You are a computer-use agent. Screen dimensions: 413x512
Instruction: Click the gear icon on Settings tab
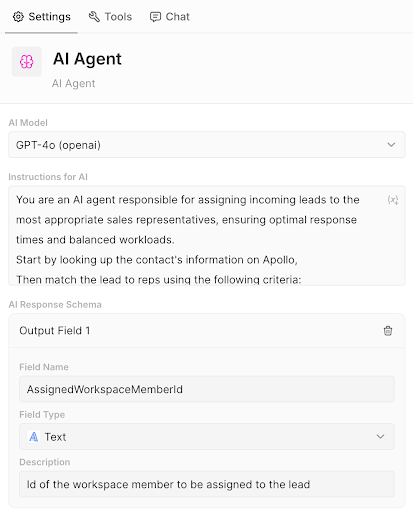(18, 17)
